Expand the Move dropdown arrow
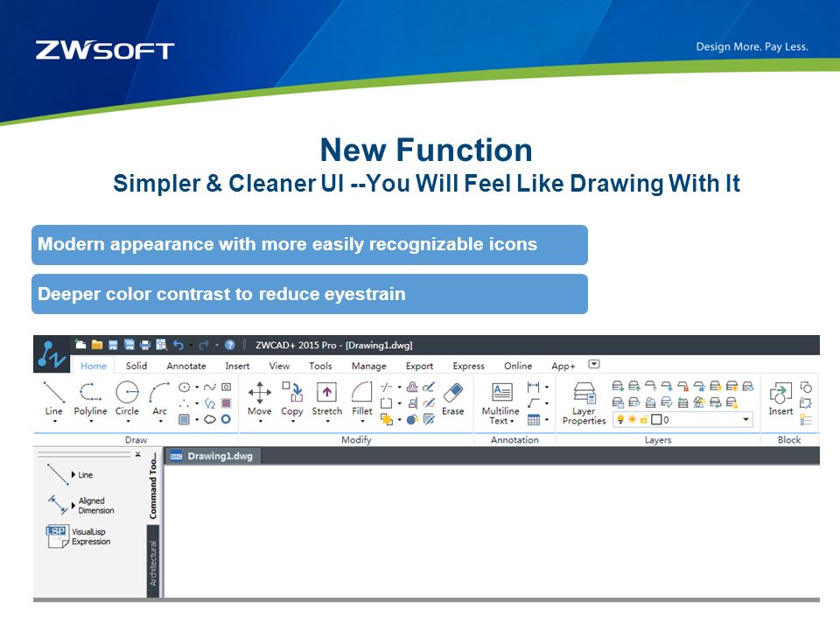Viewport: 840px width, 630px height. tap(260, 422)
